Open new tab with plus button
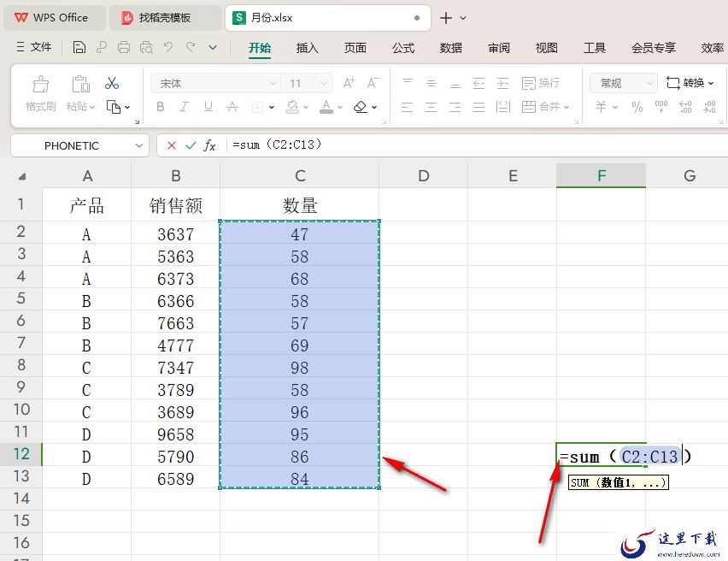The width and height of the screenshot is (728, 561). (446, 18)
